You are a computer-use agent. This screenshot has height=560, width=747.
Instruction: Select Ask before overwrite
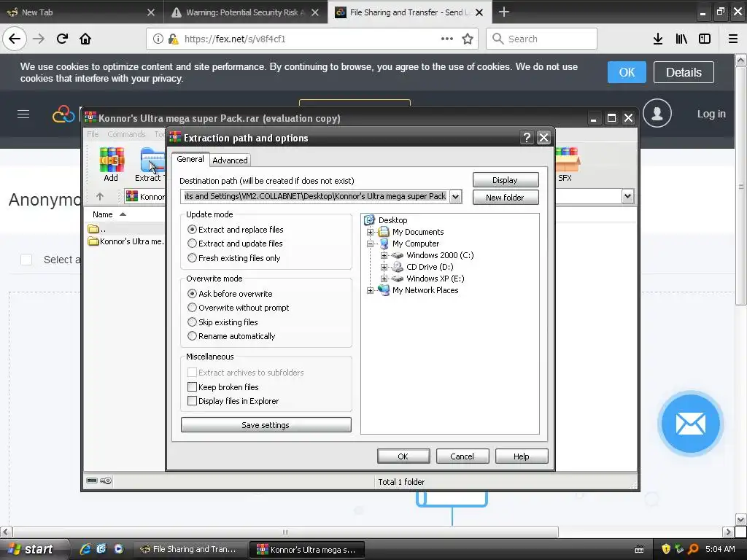(230, 294)
